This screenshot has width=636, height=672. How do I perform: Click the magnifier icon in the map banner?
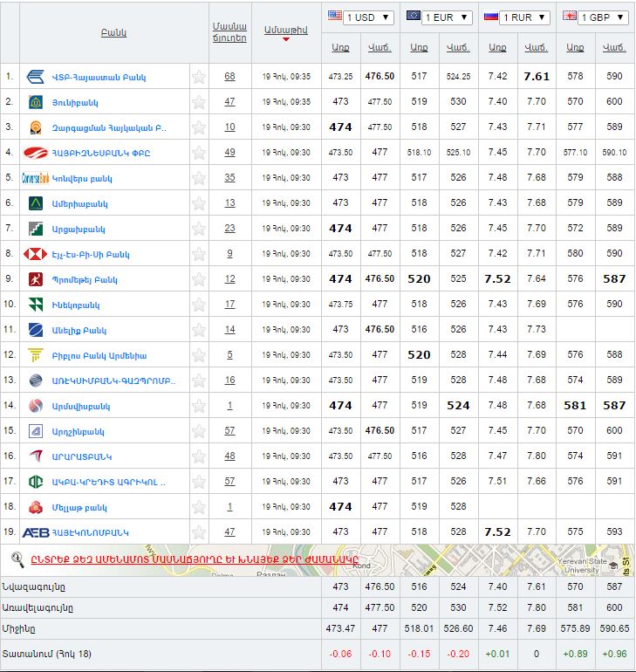click(x=17, y=559)
